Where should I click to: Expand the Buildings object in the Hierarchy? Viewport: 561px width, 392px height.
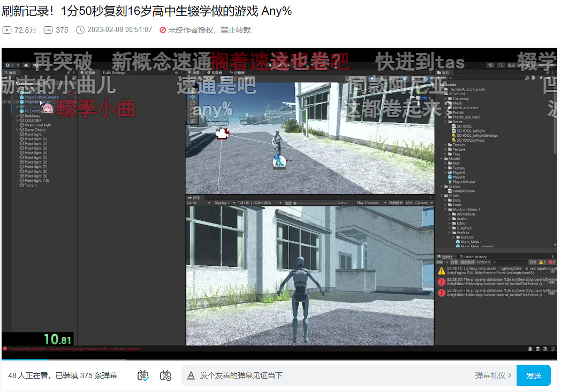(x=17, y=116)
